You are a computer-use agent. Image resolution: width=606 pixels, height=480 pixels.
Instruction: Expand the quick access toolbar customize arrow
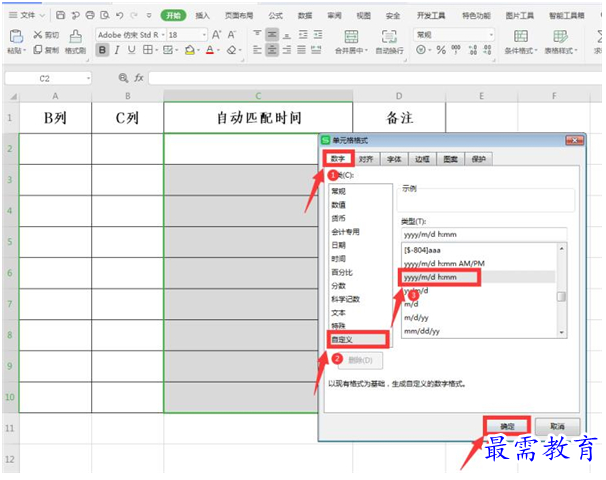tap(149, 15)
